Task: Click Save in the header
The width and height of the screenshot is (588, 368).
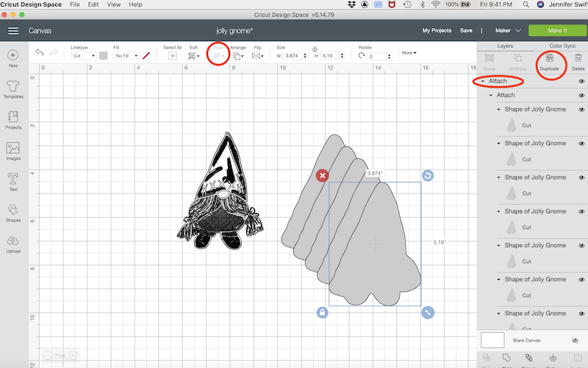Action: click(x=466, y=30)
